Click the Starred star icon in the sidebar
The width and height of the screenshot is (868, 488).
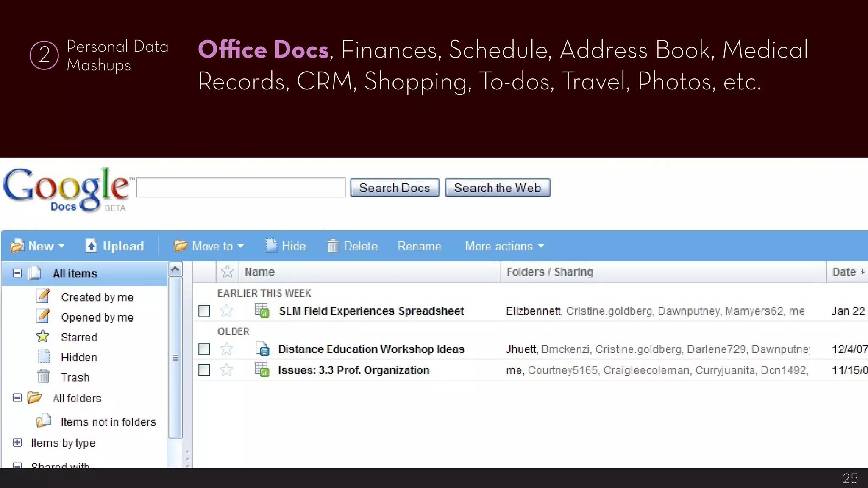[x=43, y=337]
